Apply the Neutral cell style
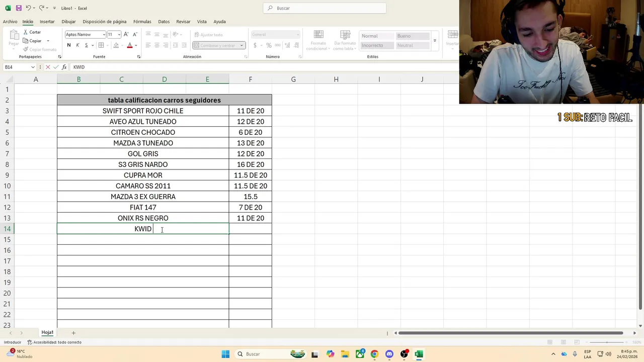 pos(413,45)
